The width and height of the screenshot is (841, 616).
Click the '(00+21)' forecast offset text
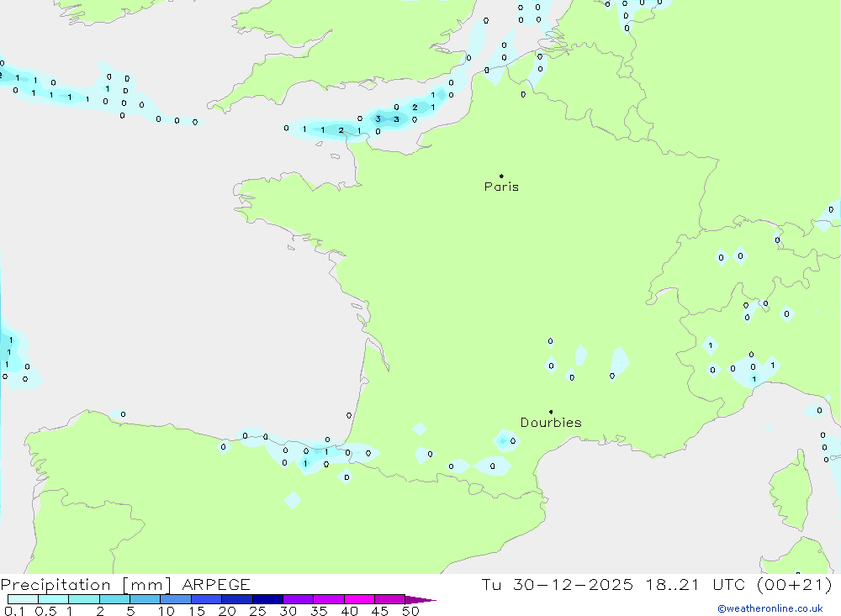(x=795, y=584)
